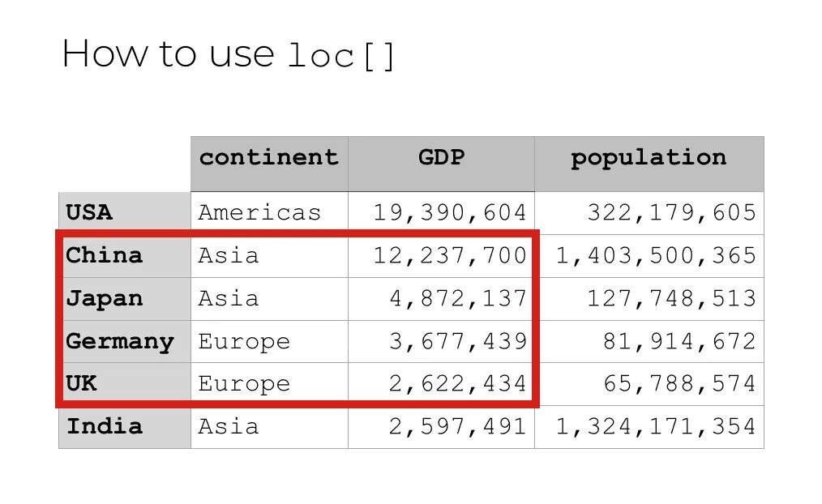Click India's GDP value 2,597,491
The width and height of the screenshot is (822, 504).
458,426
